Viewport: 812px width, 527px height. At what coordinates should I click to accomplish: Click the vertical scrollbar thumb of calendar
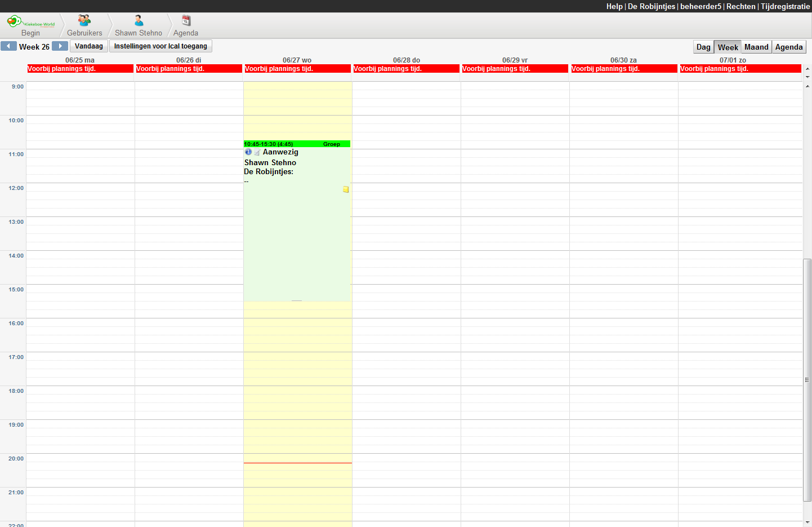pyautogui.click(x=807, y=379)
